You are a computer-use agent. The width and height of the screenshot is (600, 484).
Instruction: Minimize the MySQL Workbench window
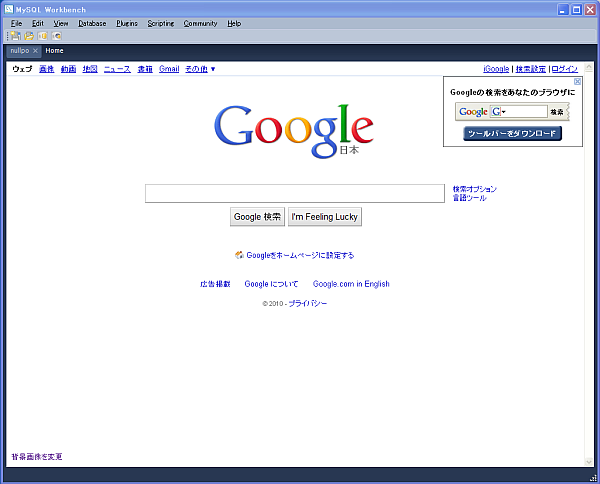[x=562, y=10]
